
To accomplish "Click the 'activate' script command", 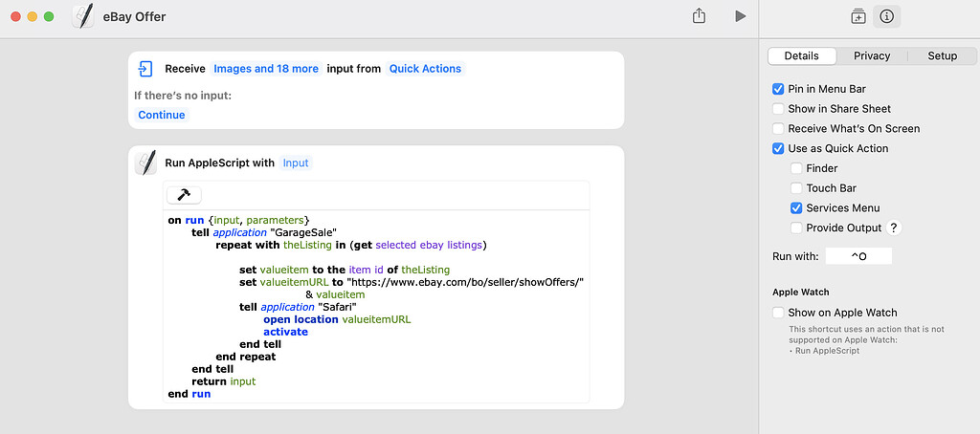I will (x=285, y=332).
